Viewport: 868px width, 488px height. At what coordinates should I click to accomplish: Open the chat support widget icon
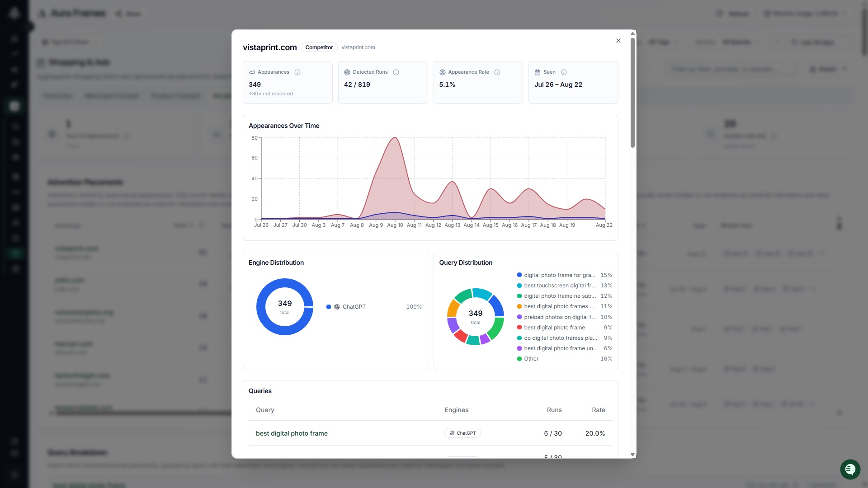tap(850, 469)
